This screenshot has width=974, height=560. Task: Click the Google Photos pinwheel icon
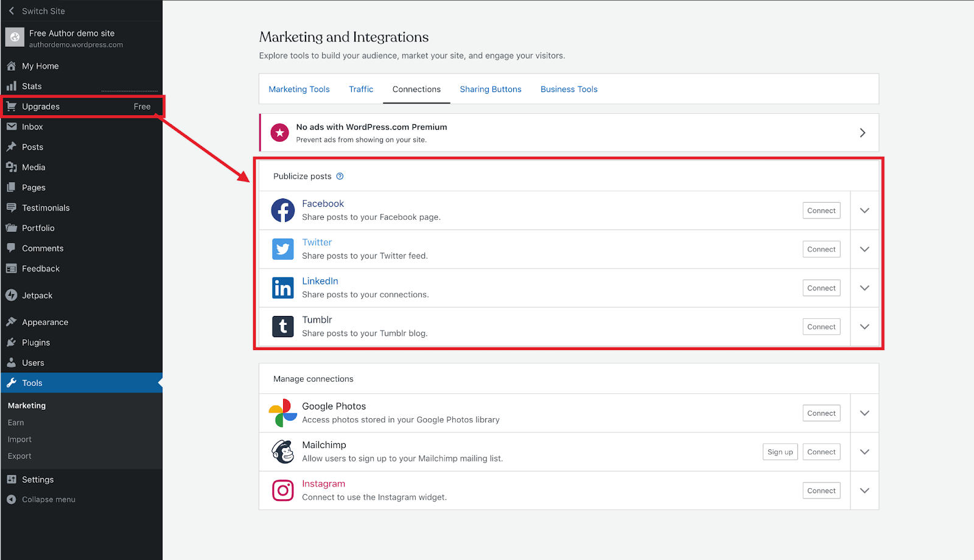tap(283, 413)
